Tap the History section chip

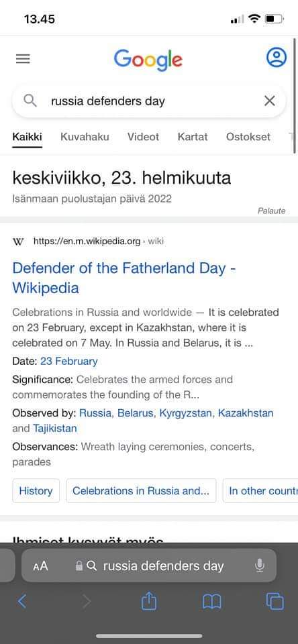pyautogui.click(x=36, y=491)
